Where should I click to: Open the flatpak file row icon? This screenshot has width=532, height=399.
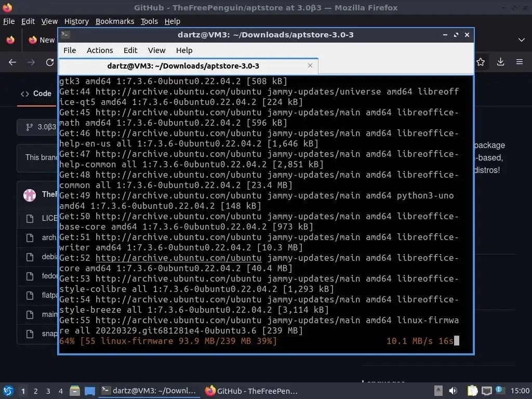point(30,296)
